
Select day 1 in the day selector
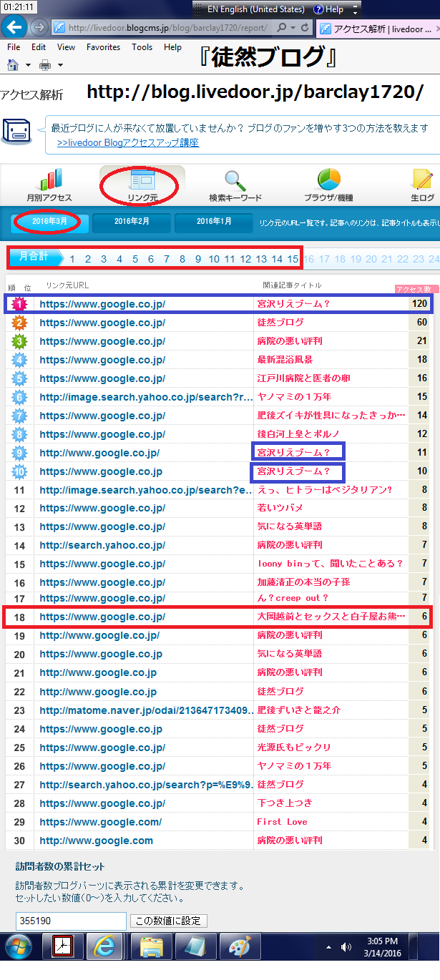click(x=72, y=259)
